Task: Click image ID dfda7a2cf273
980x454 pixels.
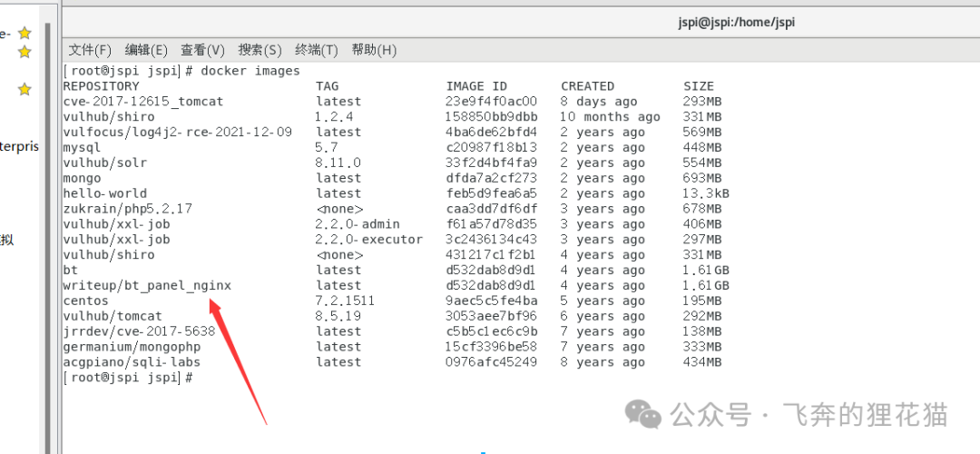Action: 491,178
